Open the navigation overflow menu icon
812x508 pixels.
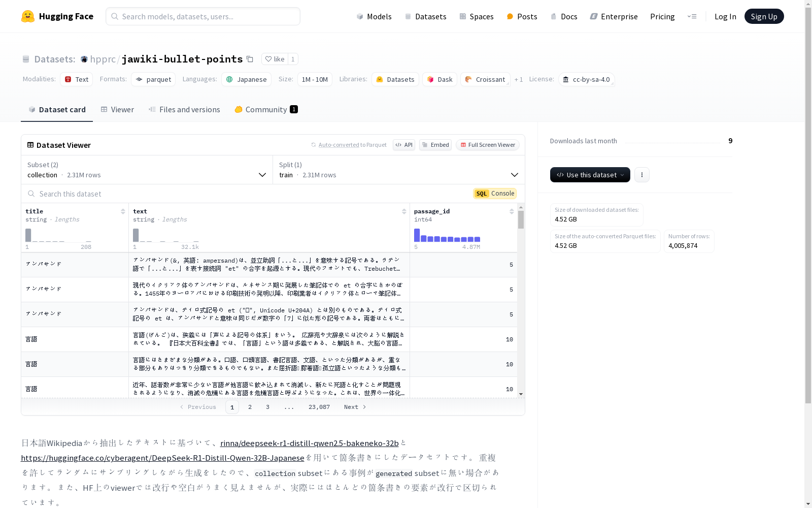pyautogui.click(x=692, y=16)
